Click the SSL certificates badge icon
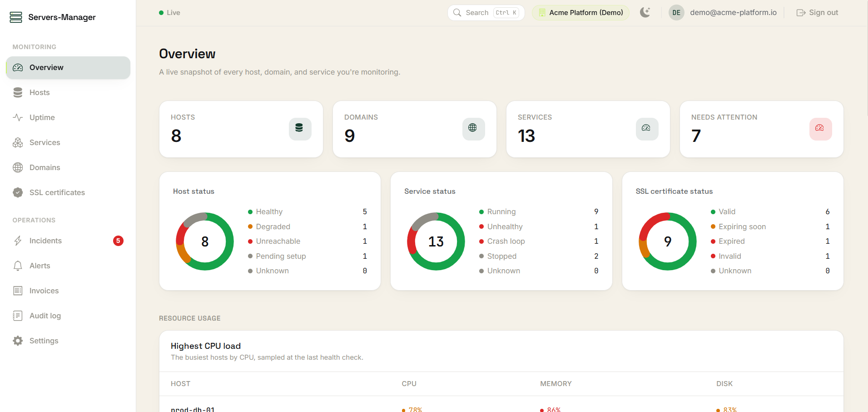Screen dimensions: 868x412 coord(18,193)
